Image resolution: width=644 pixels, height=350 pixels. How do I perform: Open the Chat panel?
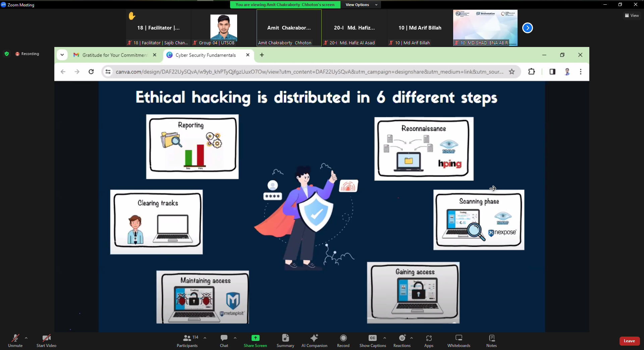point(224,341)
